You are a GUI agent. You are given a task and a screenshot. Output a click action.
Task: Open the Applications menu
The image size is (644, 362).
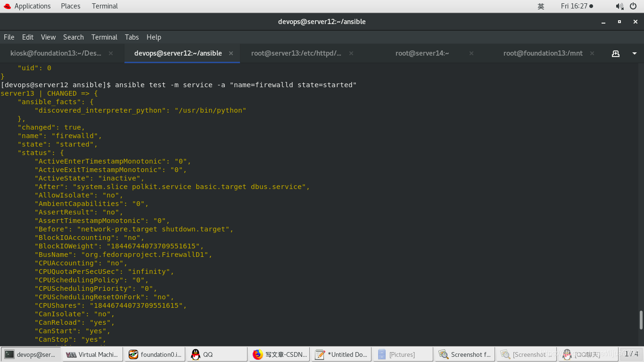(33, 6)
